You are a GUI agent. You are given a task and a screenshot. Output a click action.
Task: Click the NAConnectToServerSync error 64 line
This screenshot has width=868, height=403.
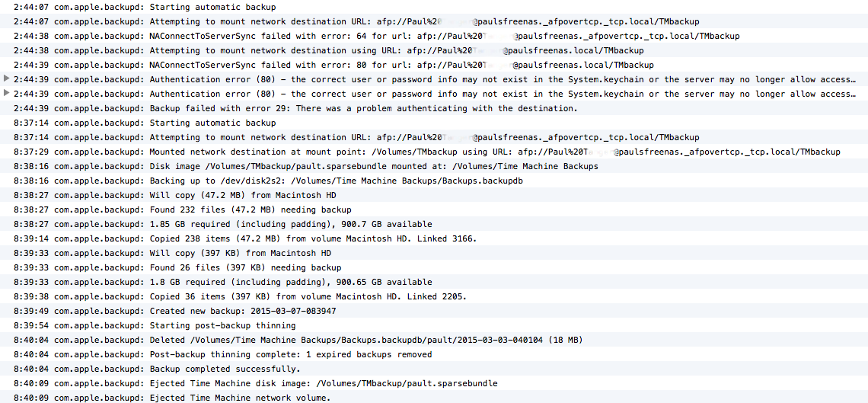(434, 36)
